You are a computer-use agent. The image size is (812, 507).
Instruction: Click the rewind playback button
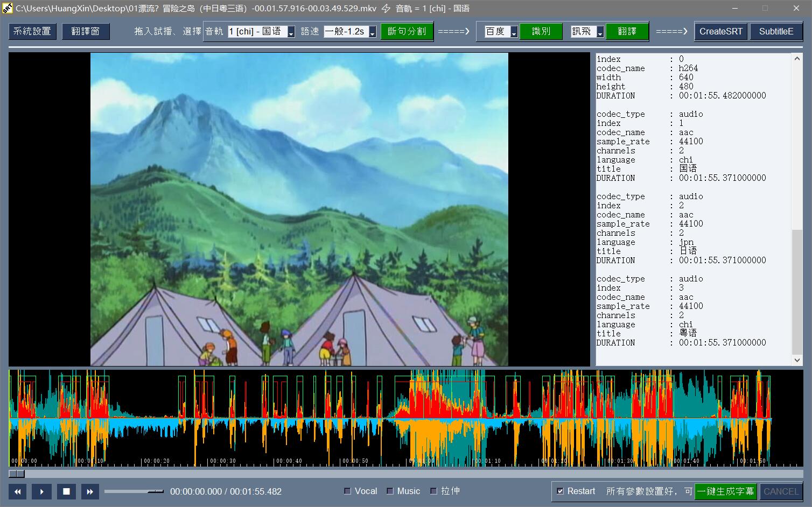17,491
